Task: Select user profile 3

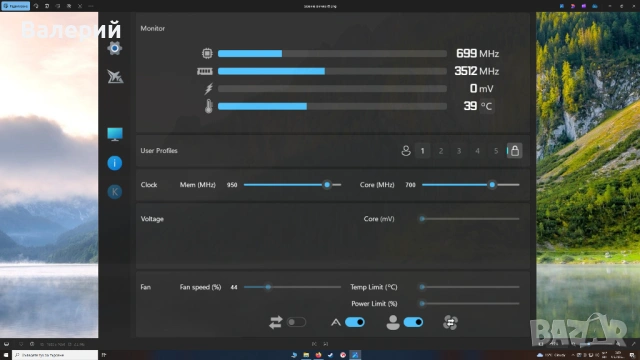Action: 459,151
